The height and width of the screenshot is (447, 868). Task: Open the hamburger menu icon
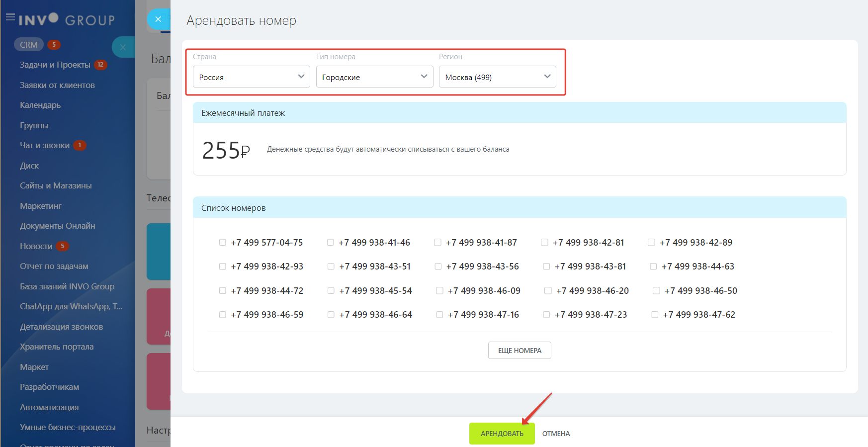pyautogui.click(x=10, y=17)
